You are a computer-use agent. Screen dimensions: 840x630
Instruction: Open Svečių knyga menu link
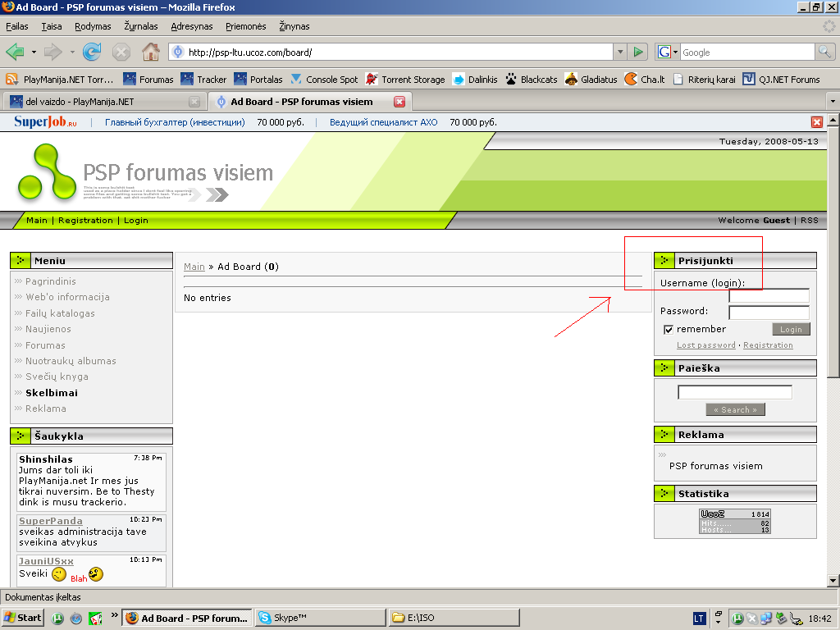[57, 377]
